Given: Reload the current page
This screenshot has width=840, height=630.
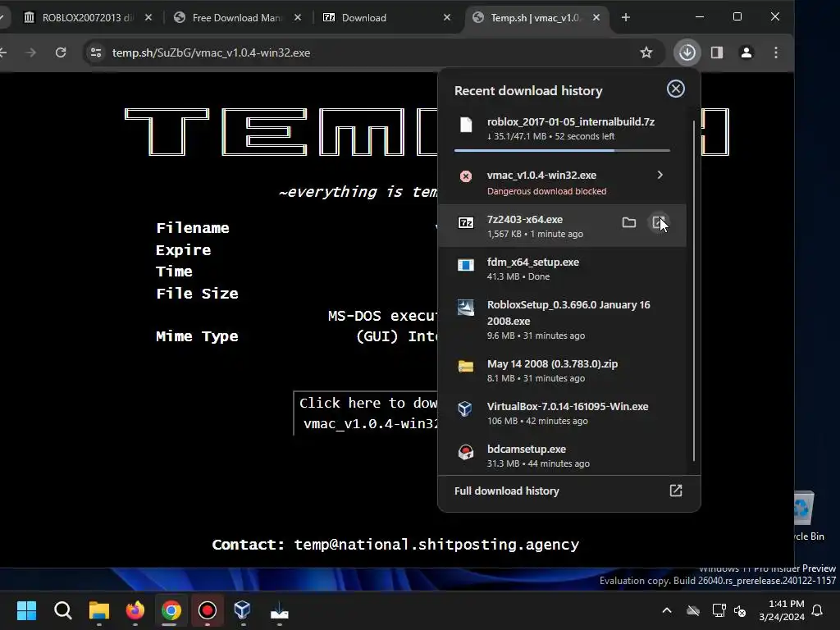Looking at the screenshot, I should 61,52.
